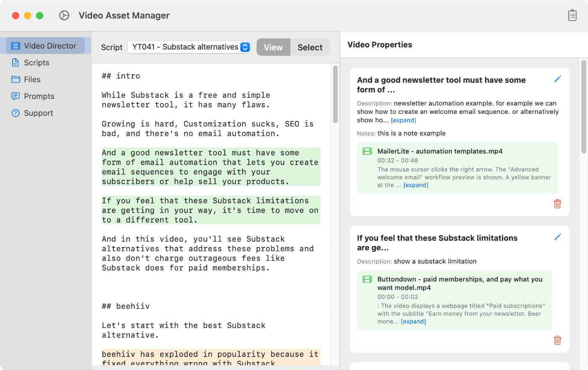Delete the MailerLite clip using trash icon
This screenshot has height=370, width=588.
(557, 204)
